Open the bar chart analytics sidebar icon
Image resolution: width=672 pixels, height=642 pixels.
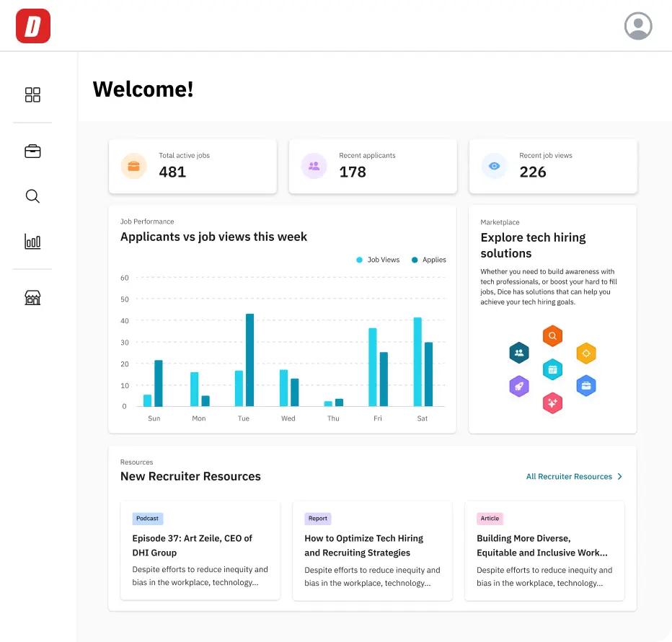point(32,241)
